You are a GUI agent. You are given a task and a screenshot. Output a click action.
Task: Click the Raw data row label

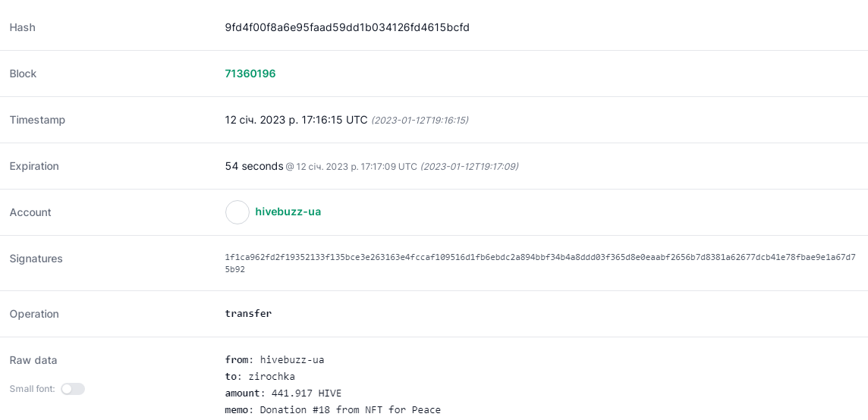click(33, 360)
